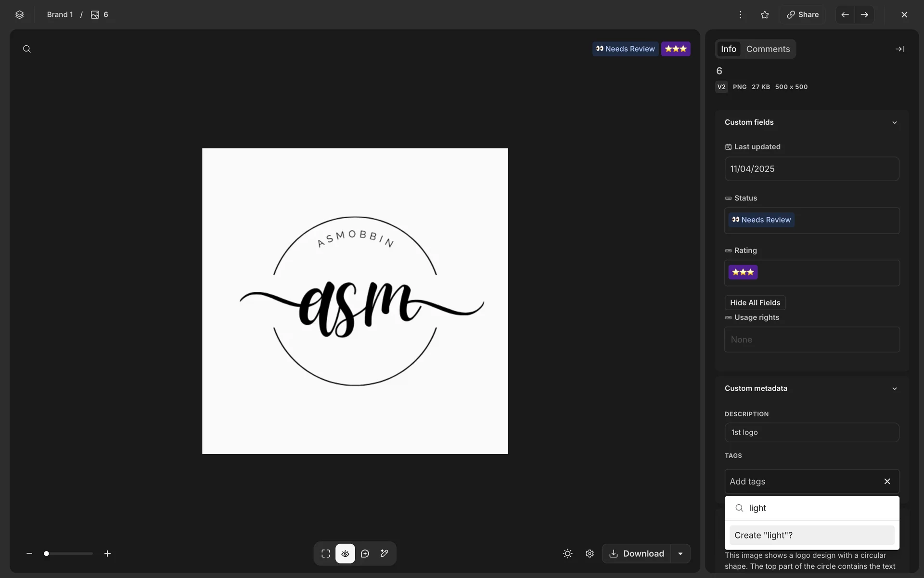Click the Hide All Fields button
The height and width of the screenshot is (578, 924).
point(755,302)
